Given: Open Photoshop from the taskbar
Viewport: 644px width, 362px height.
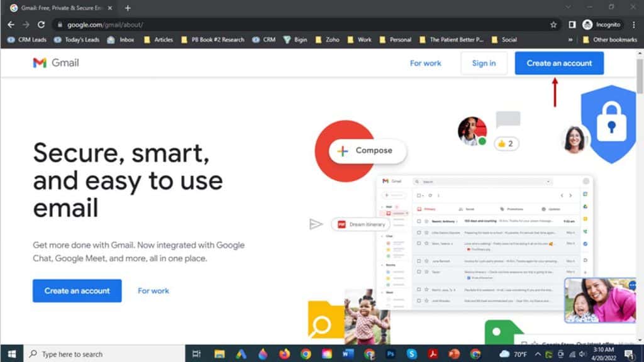Looking at the screenshot, I should pos(391,354).
